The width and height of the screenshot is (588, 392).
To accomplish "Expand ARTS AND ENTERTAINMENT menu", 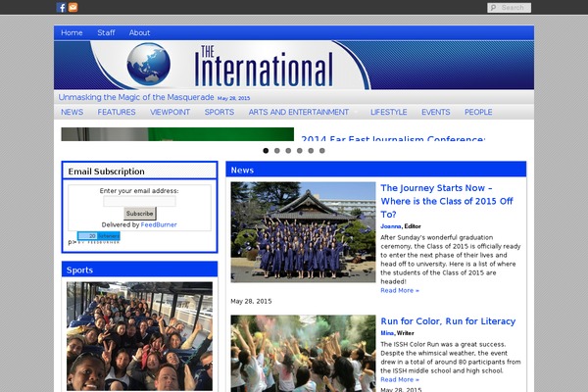I will coord(299,112).
